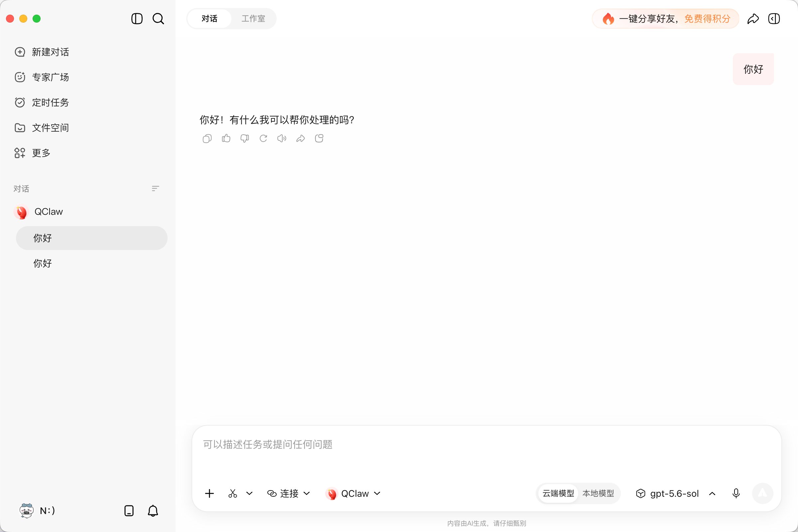798x532 pixels.
Task: Click the last icon under the reply
Action: pos(319,138)
